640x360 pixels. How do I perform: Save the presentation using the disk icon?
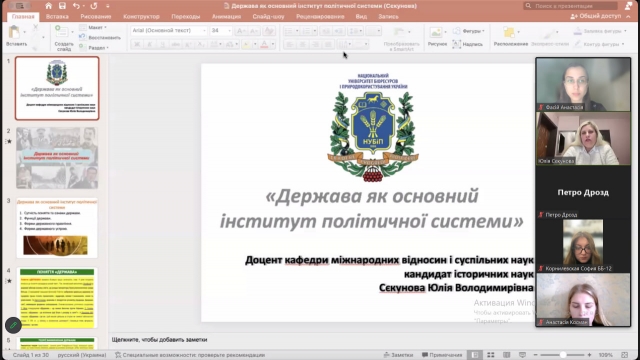(x=62, y=6)
